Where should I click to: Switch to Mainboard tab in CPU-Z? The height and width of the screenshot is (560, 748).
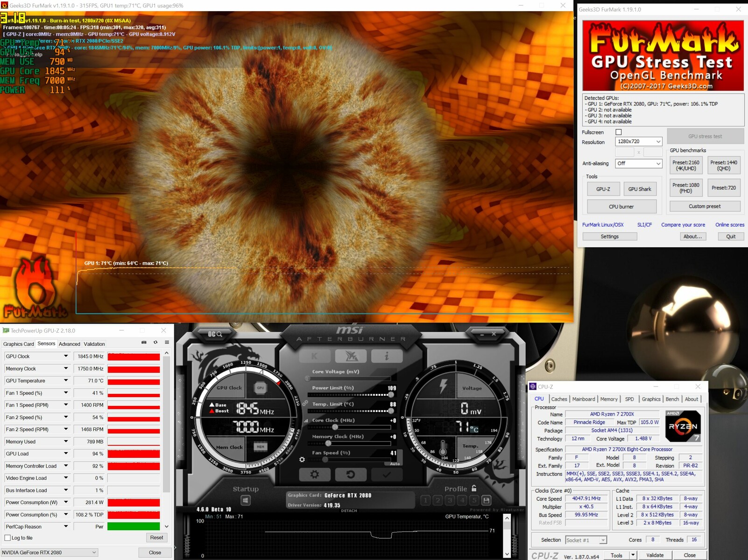click(x=584, y=399)
